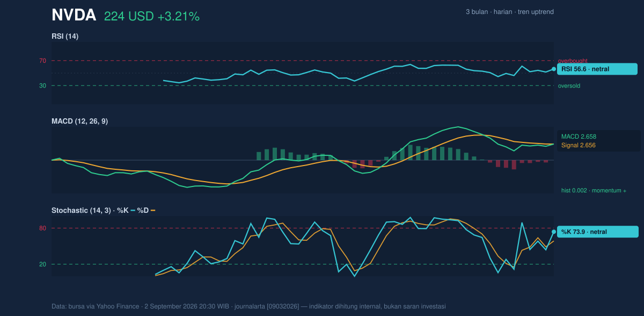Click the Stochastic 80 axis label
644x316 pixels.
(x=42, y=228)
